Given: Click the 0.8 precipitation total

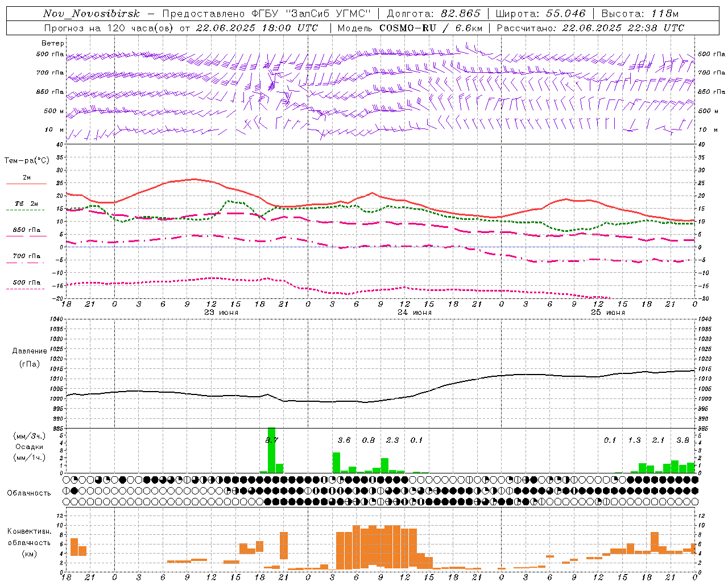Looking at the screenshot, I should pyautogui.click(x=369, y=440).
